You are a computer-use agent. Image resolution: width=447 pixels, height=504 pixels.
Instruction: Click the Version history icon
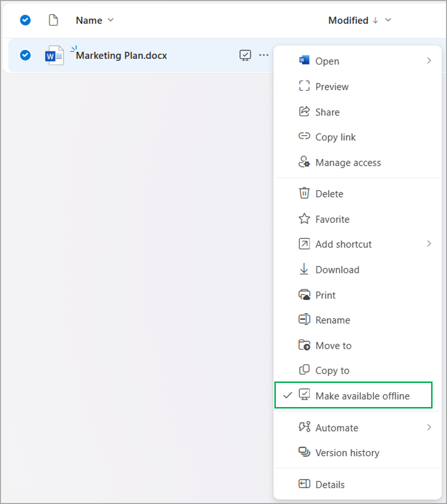coord(304,452)
